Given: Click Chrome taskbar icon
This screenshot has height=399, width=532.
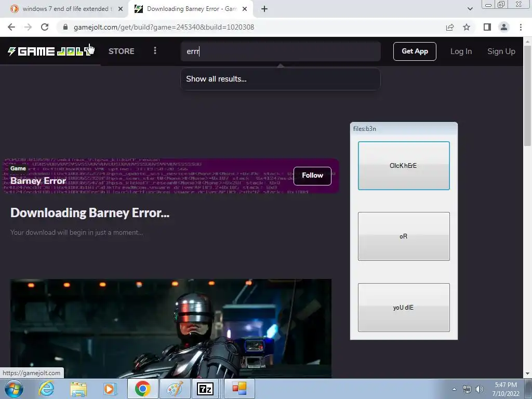Looking at the screenshot, I should click(x=142, y=389).
